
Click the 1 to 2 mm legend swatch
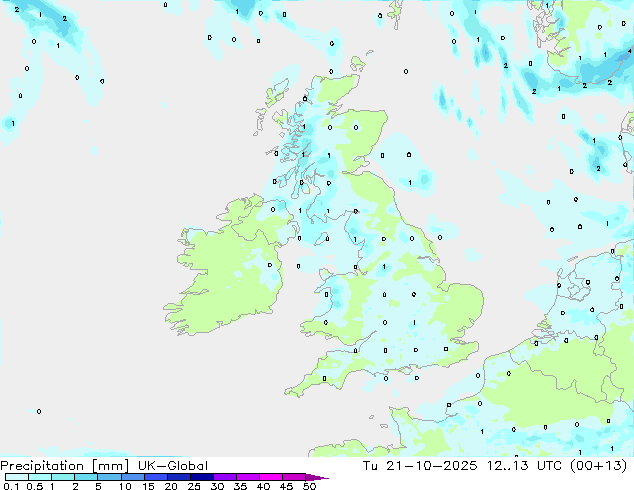point(63,477)
